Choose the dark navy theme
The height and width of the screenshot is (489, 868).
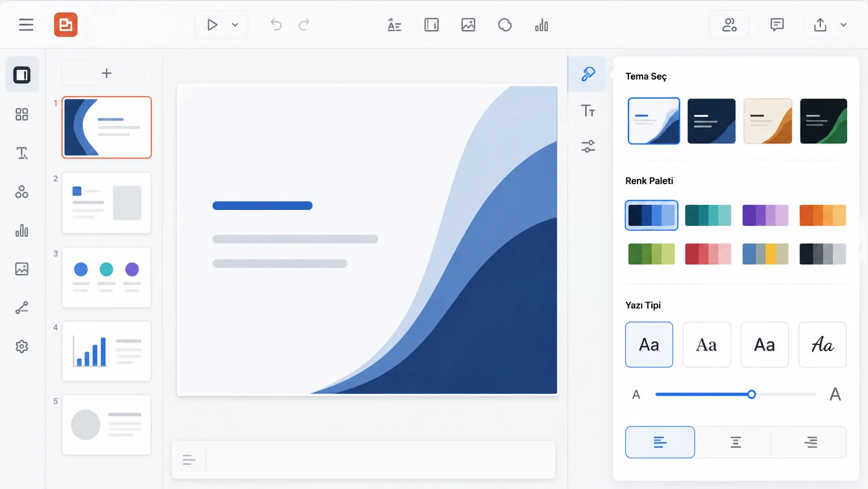pos(711,121)
